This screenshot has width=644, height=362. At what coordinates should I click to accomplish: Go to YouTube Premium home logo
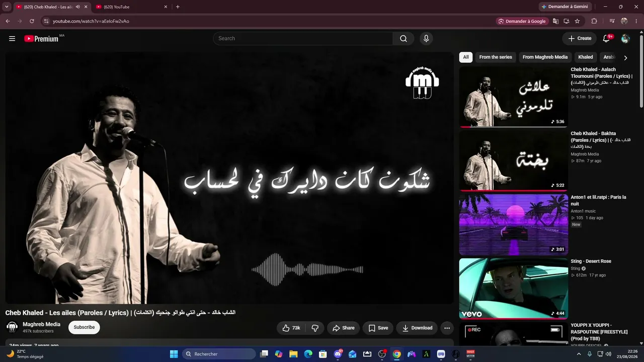click(x=41, y=39)
